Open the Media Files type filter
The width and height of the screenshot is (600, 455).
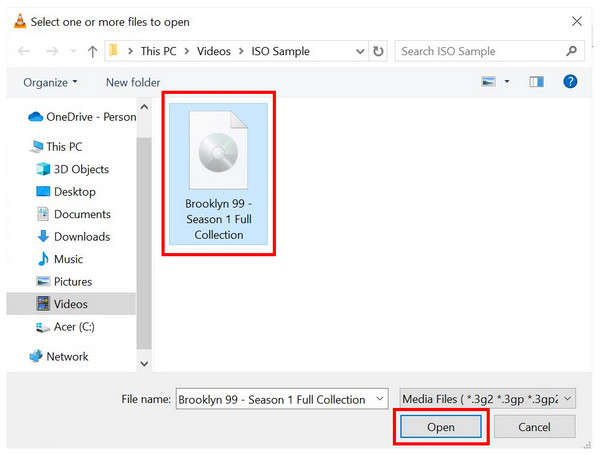[487, 399]
